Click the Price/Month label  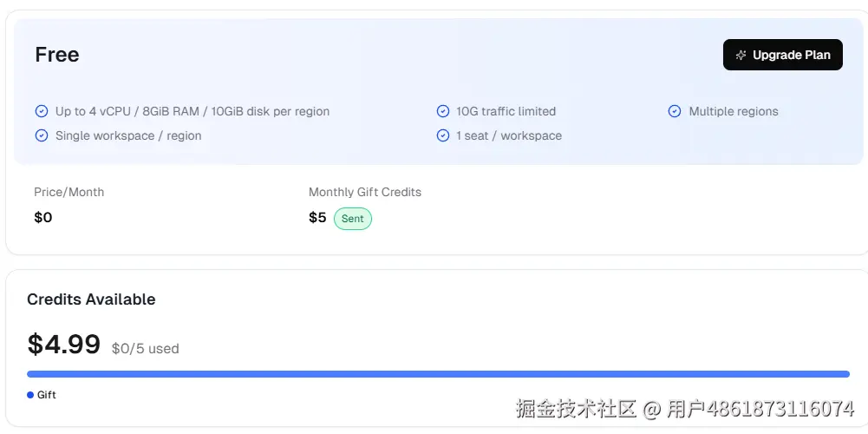point(69,192)
